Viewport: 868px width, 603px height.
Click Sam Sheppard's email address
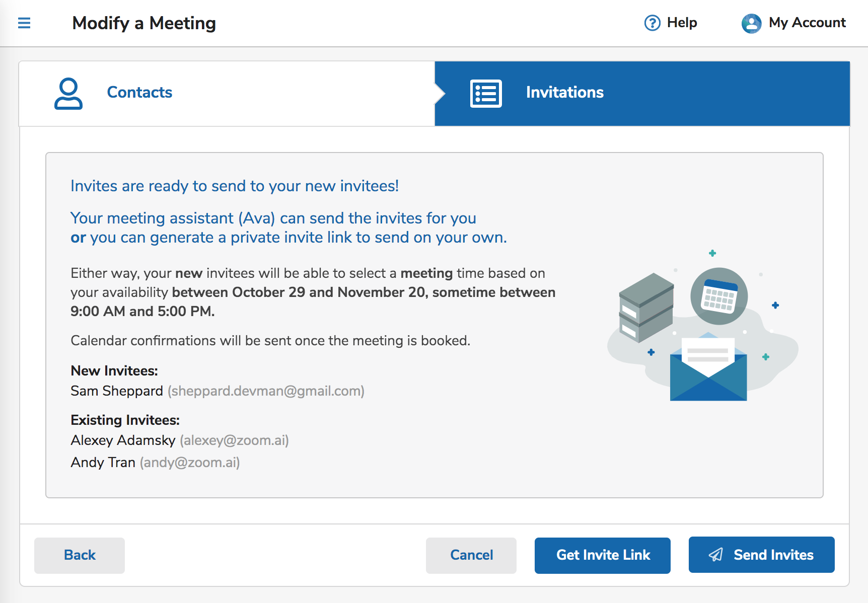[266, 391]
